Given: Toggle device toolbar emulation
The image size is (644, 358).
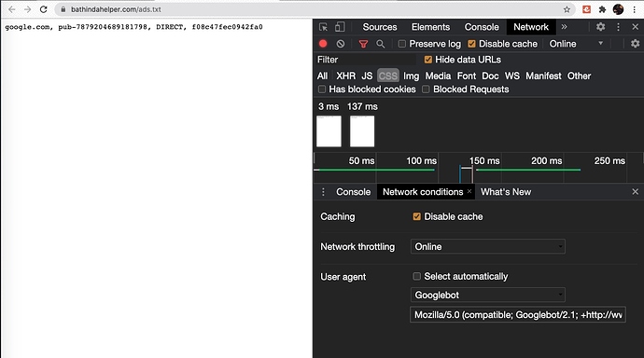Looking at the screenshot, I should coord(340,27).
